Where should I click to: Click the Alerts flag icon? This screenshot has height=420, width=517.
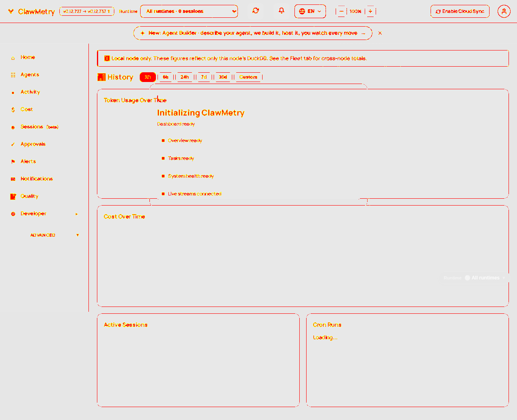coord(13,162)
